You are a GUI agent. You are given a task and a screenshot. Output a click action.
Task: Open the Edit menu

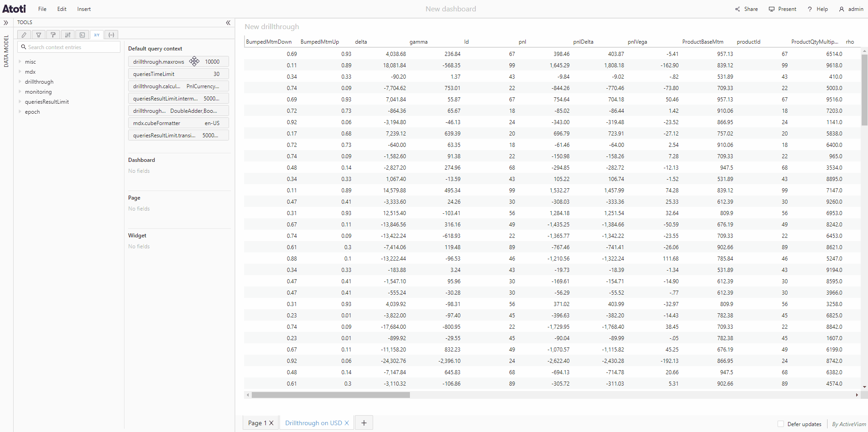(x=62, y=9)
